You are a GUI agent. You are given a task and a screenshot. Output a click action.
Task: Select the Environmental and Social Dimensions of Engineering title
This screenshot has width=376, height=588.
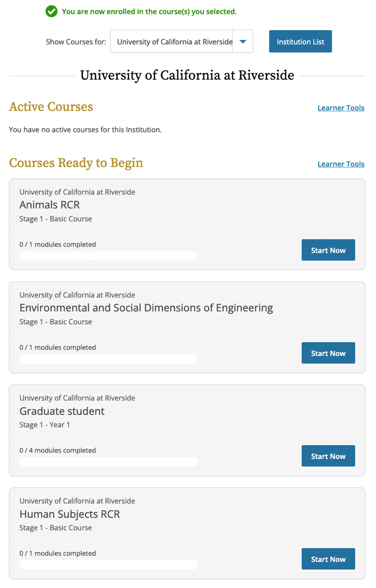146,308
